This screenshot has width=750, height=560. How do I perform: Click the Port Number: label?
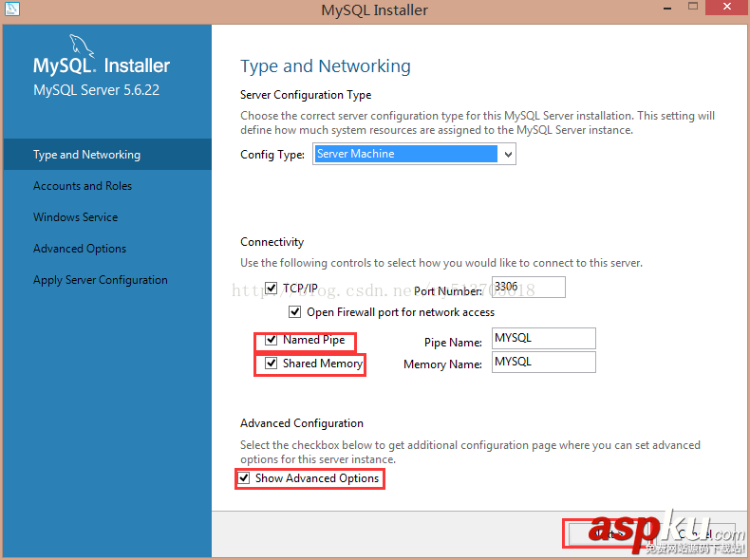(x=448, y=291)
